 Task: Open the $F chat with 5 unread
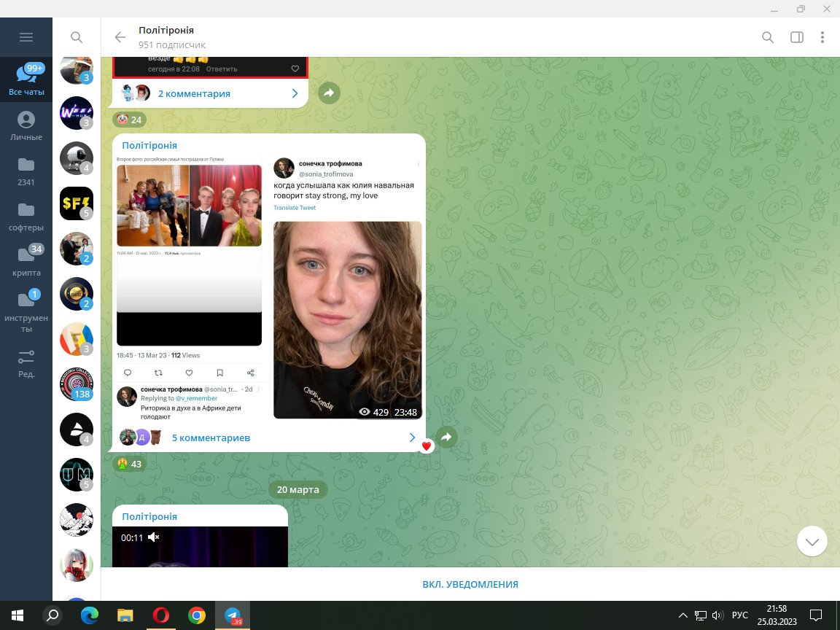pyautogui.click(x=77, y=203)
